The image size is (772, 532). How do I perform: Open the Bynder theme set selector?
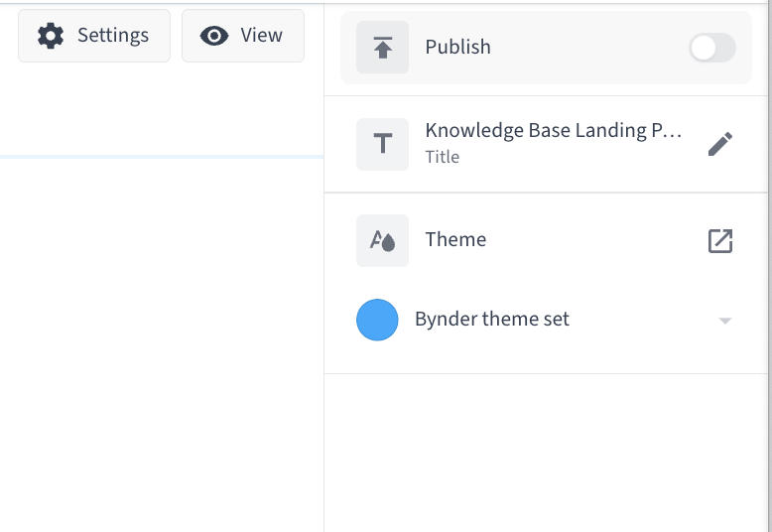(546, 320)
